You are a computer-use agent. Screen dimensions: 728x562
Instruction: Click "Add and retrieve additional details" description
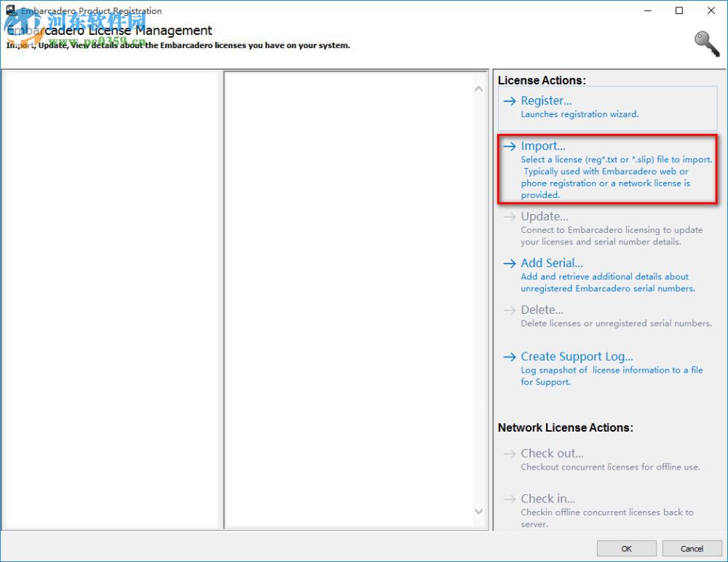coord(608,282)
